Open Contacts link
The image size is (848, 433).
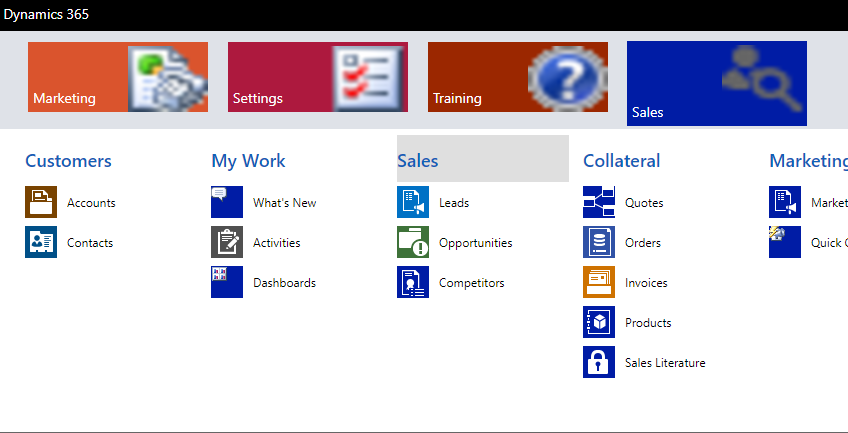pos(90,243)
